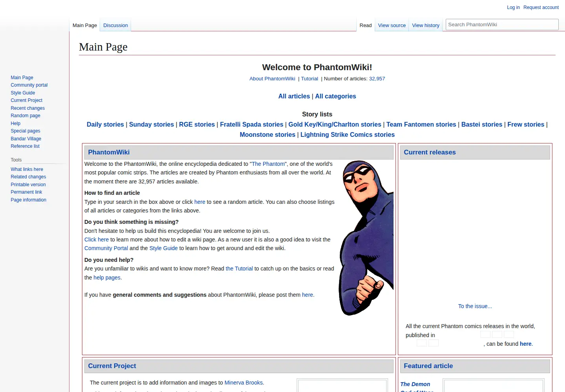The width and height of the screenshot is (565, 392).
Task: Click the Request account link
Action: click(x=541, y=7)
